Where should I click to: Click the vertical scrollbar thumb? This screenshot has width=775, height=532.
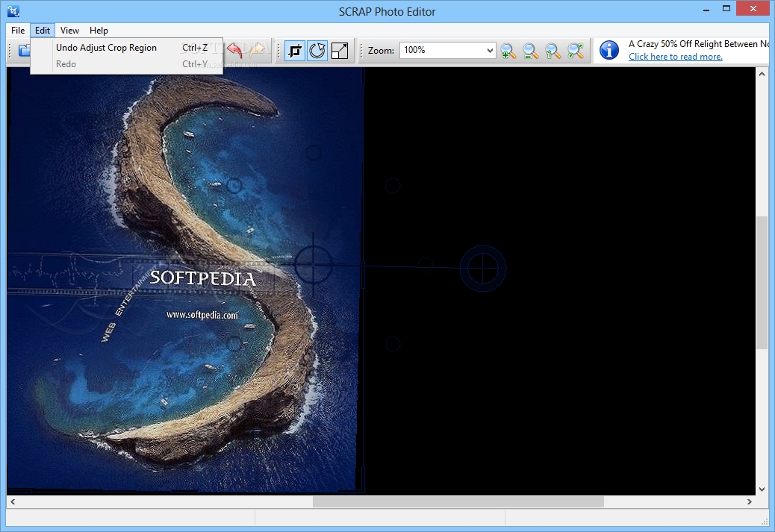pyautogui.click(x=762, y=283)
